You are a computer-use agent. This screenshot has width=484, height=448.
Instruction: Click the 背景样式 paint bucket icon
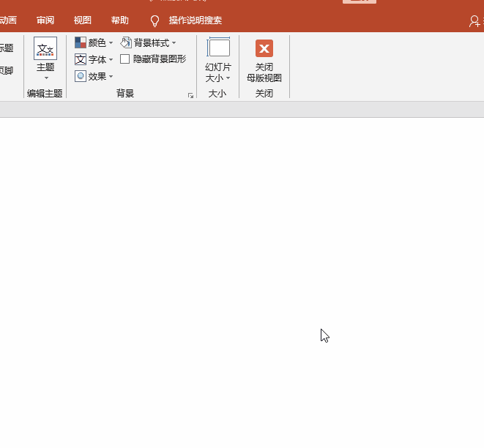(x=126, y=43)
